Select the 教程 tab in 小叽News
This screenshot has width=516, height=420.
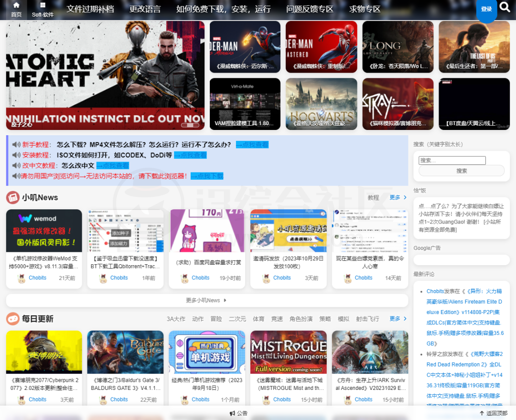pos(373,197)
